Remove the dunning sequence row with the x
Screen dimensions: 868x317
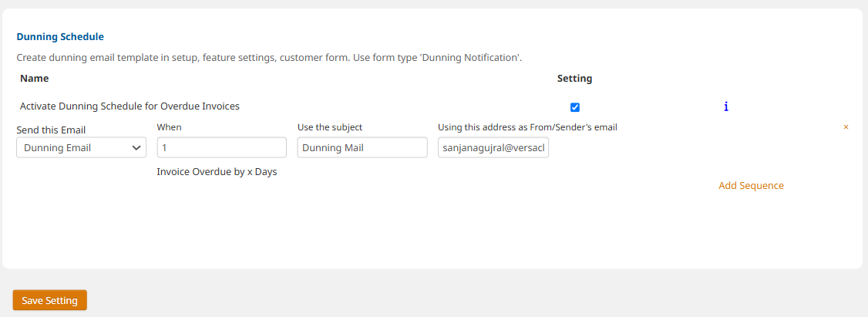pyautogui.click(x=846, y=127)
